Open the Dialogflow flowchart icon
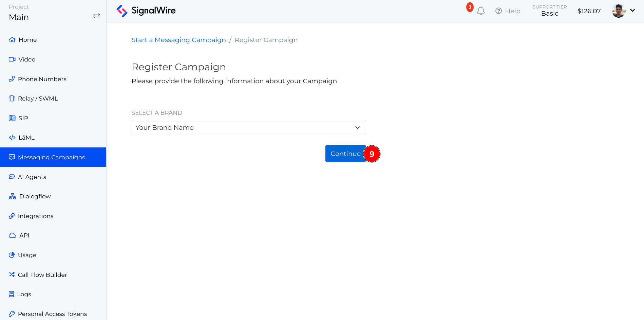Viewport: 644px width, 320px height. pyautogui.click(x=12, y=196)
